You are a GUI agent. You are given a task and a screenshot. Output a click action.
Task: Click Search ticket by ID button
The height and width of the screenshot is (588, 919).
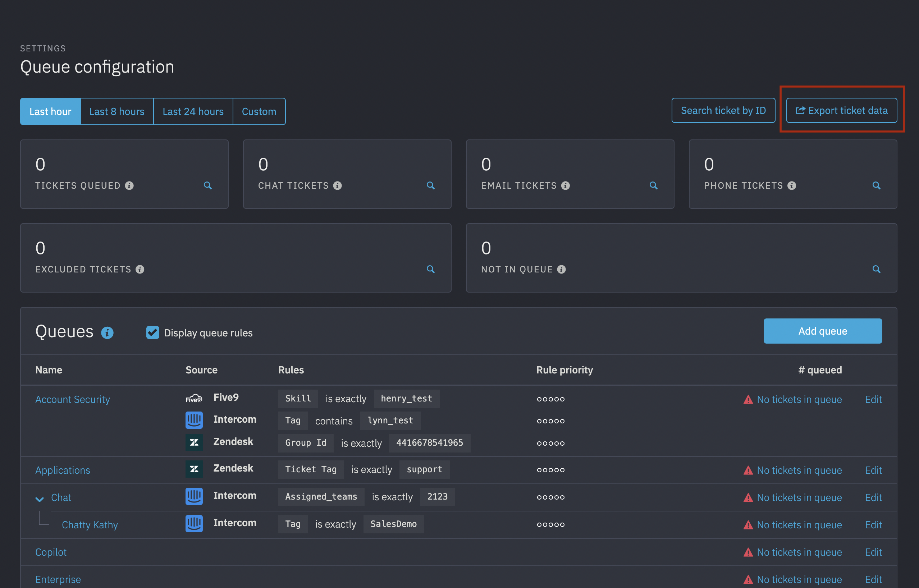tap(723, 110)
